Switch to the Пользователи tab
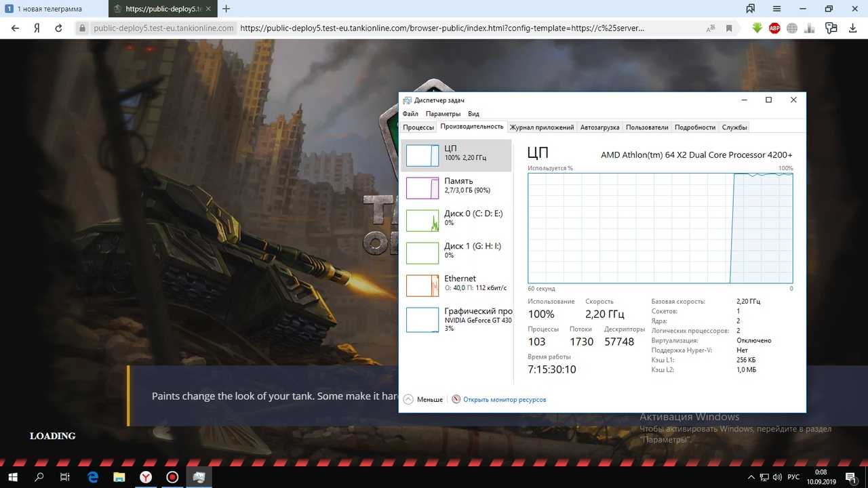This screenshot has width=868, height=488. (x=647, y=127)
